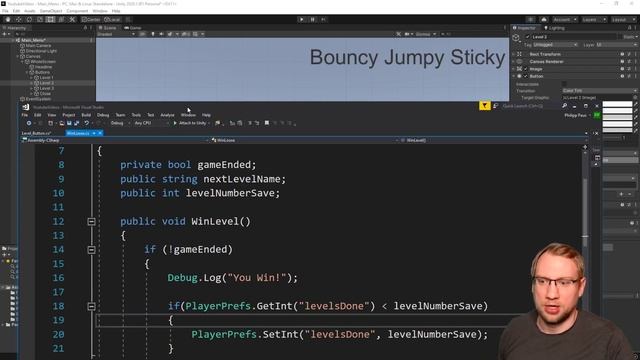Click the Visual Studio logo icon
The width and height of the screenshot is (640, 360).
tap(26, 107)
